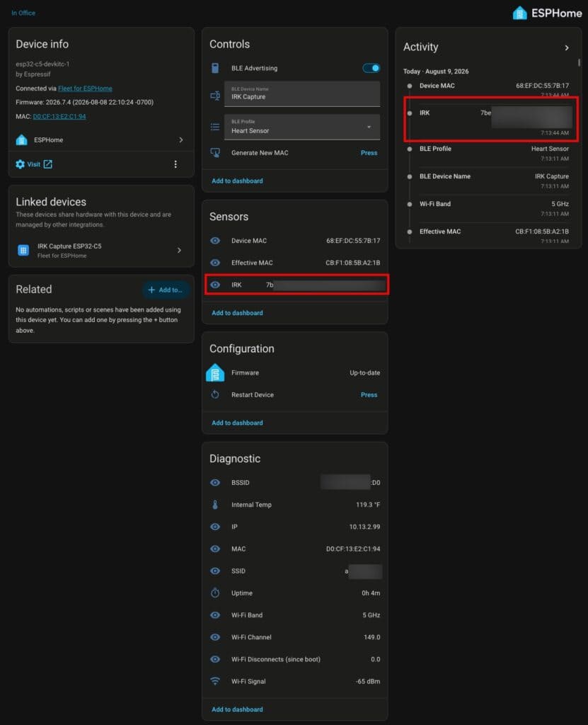Click the IRK Capture ESP32-C5 device icon
The width and height of the screenshot is (588, 725).
click(x=23, y=250)
